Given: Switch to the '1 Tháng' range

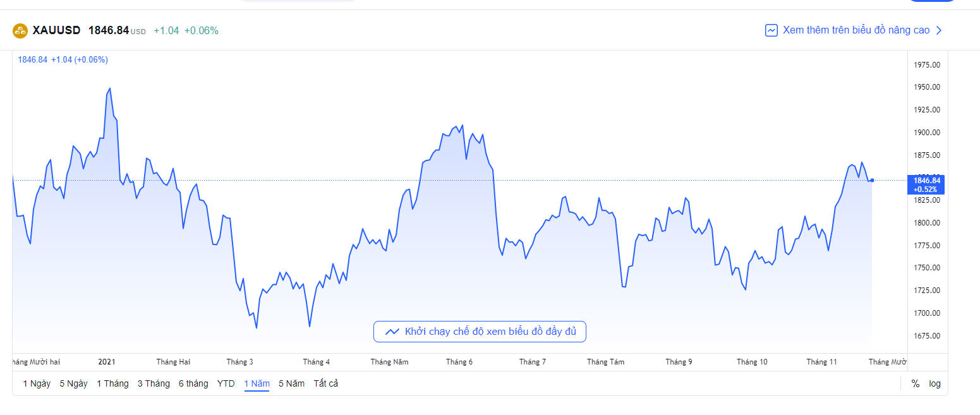Looking at the screenshot, I should coord(112,383).
